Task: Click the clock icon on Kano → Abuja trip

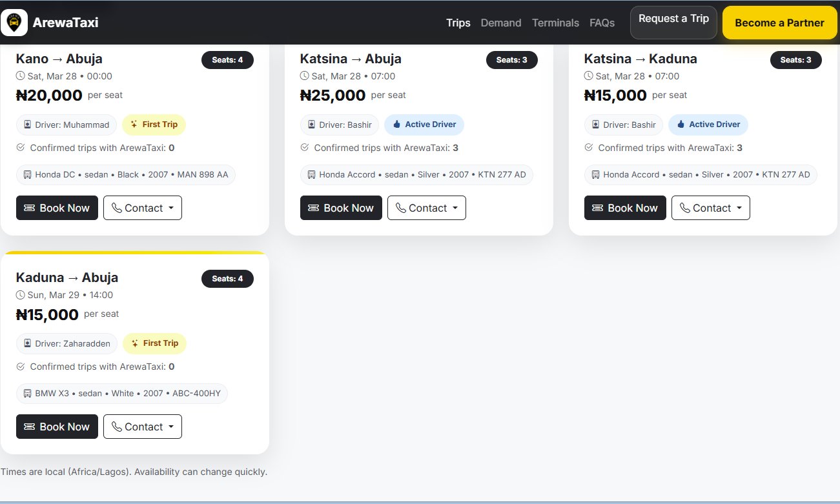Action: pyautogui.click(x=21, y=76)
